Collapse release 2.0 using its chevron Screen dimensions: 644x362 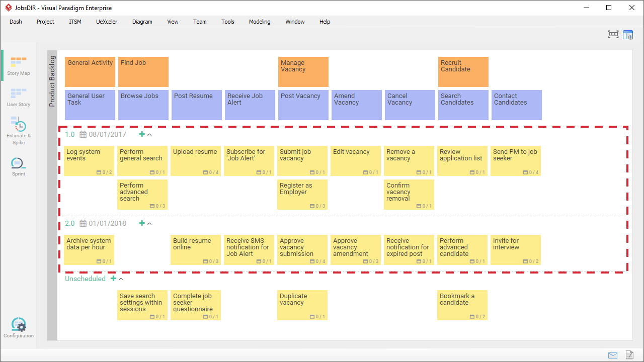(149, 224)
